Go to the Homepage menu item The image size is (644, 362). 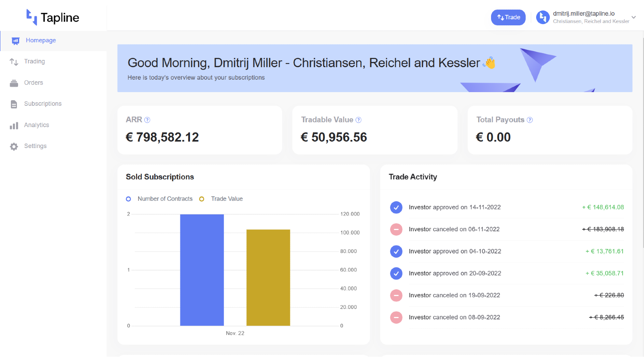click(41, 40)
